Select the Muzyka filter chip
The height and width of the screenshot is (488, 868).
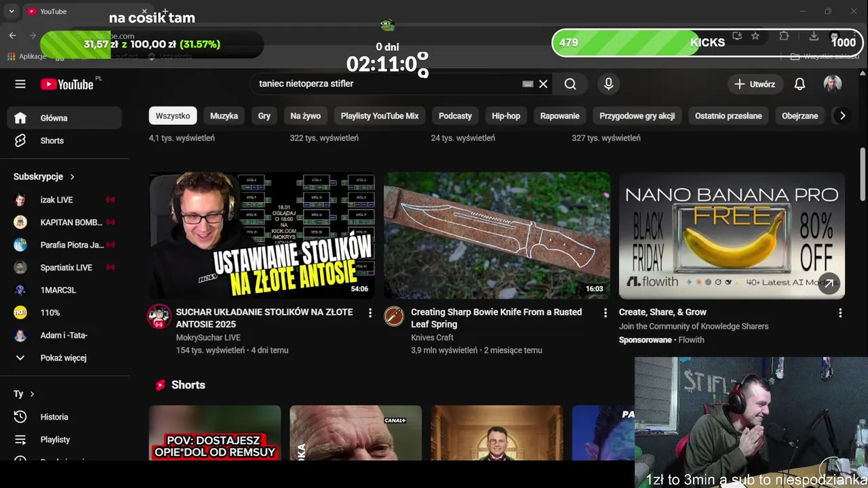(x=224, y=116)
